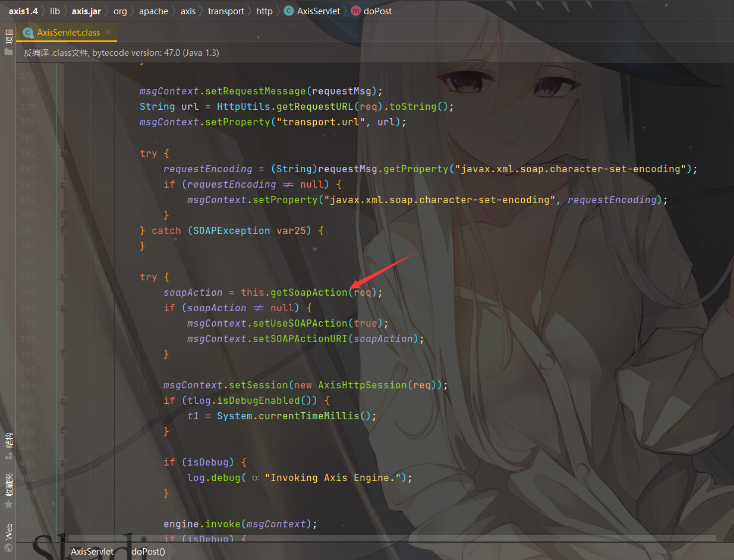The image size is (734, 560).
Task: Click the log.debug call
Action: tap(214, 477)
